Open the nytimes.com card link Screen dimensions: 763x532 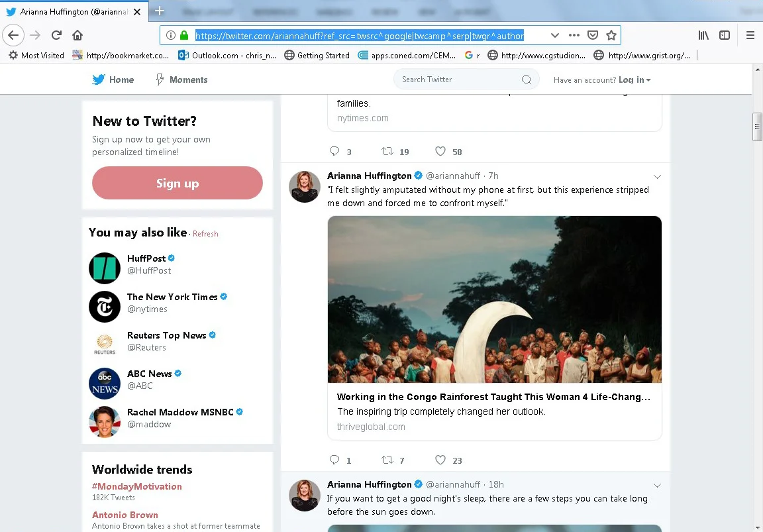[x=362, y=118]
